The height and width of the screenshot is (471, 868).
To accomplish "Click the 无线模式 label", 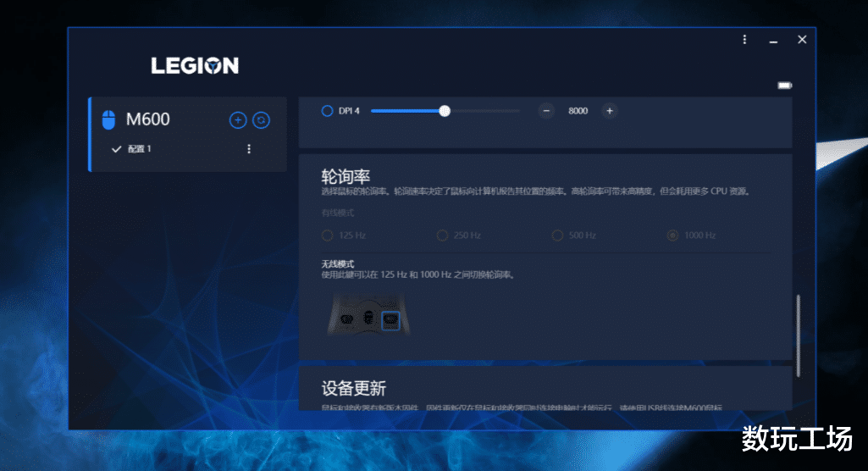I will (338, 264).
